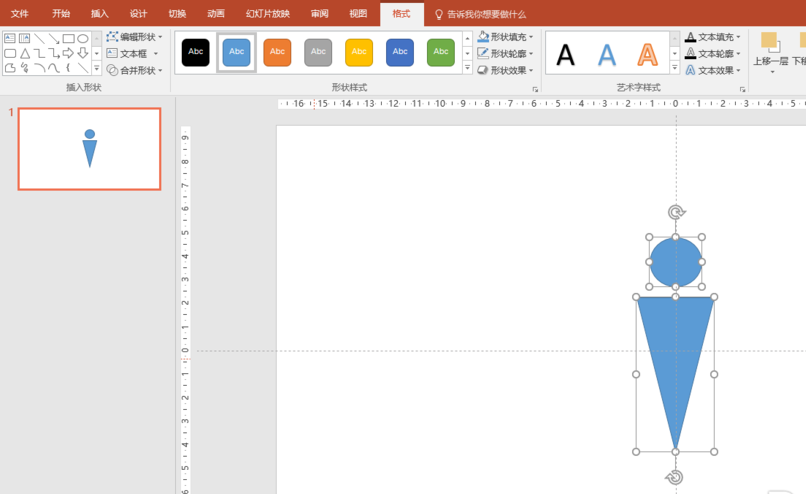Click the 文本框 (Text Box) icon
The image size is (806, 494).
tap(113, 54)
